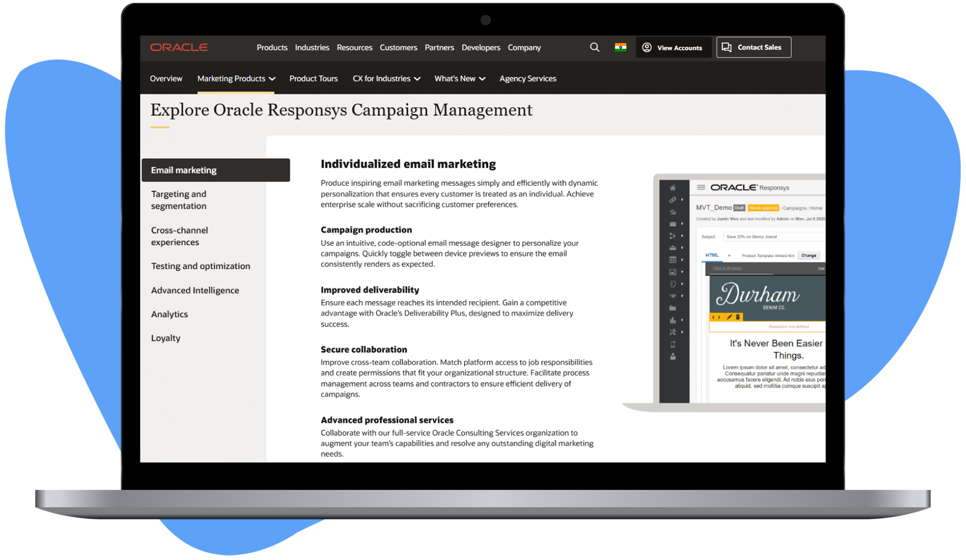Click the wrench tools icon in Responsys sidebar
This screenshot has height=560, width=966.
point(672,332)
